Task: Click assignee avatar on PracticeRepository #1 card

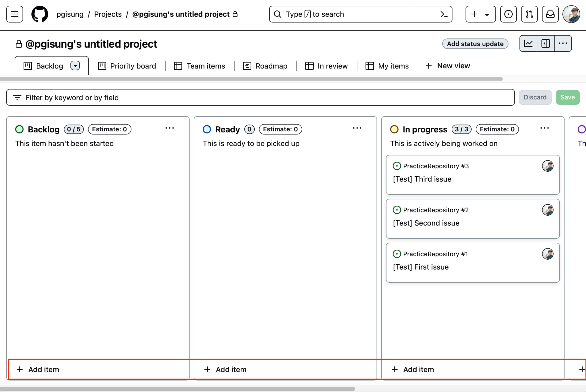Action: tap(548, 254)
